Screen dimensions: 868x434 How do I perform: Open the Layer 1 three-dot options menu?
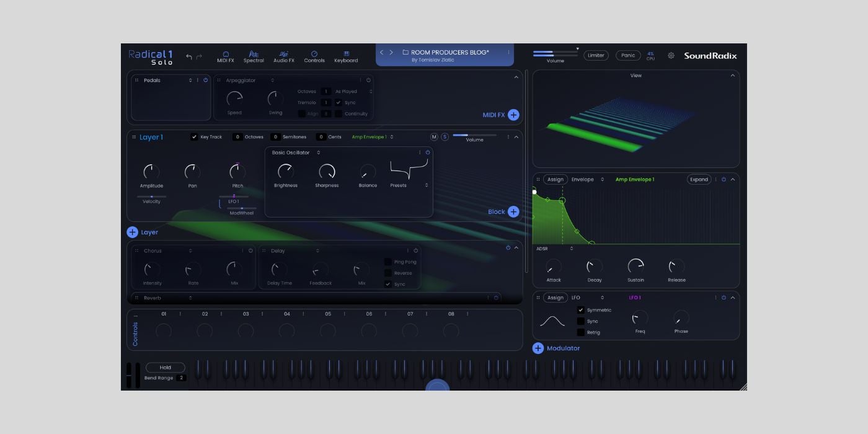point(508,137)
